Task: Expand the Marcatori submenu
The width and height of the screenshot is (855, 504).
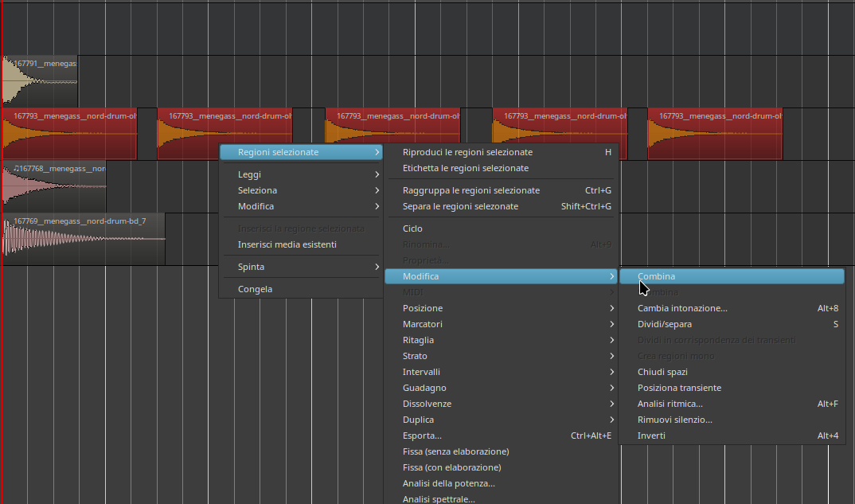Action: click(x=423, y=324)
